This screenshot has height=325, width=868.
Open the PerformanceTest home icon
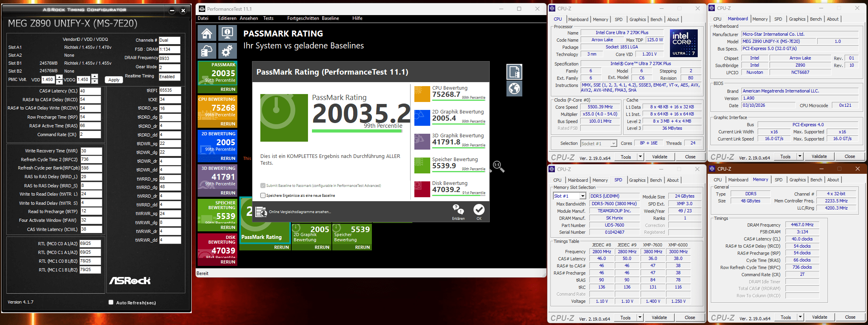point(207,33)
